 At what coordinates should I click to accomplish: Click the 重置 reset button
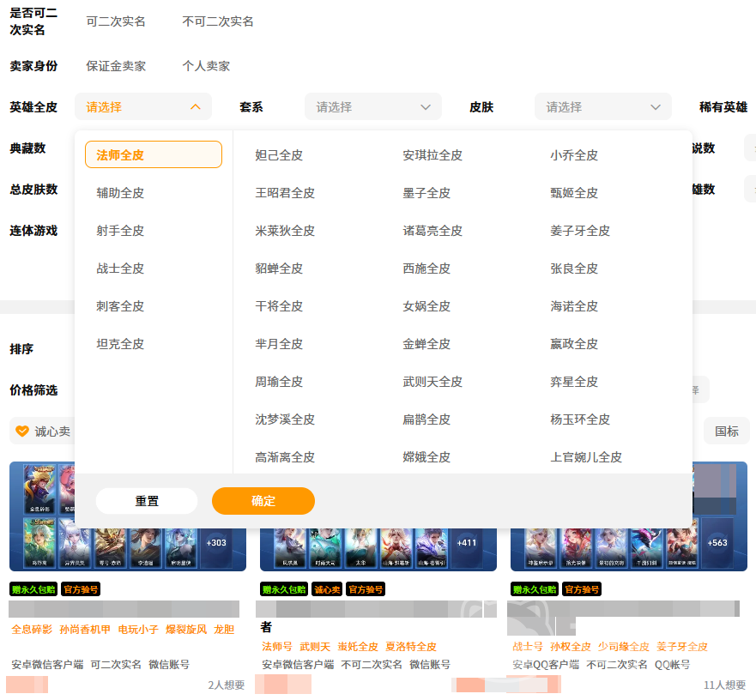click(x=147, y=501)
